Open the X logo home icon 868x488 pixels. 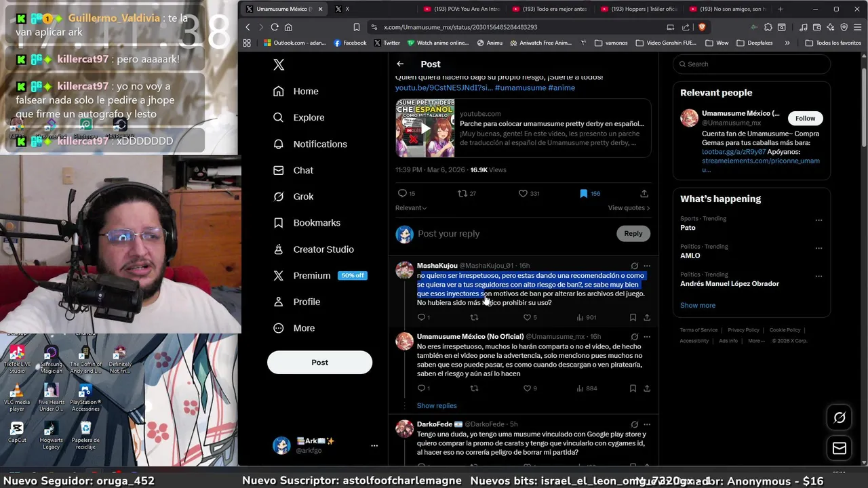pos(279,64)
